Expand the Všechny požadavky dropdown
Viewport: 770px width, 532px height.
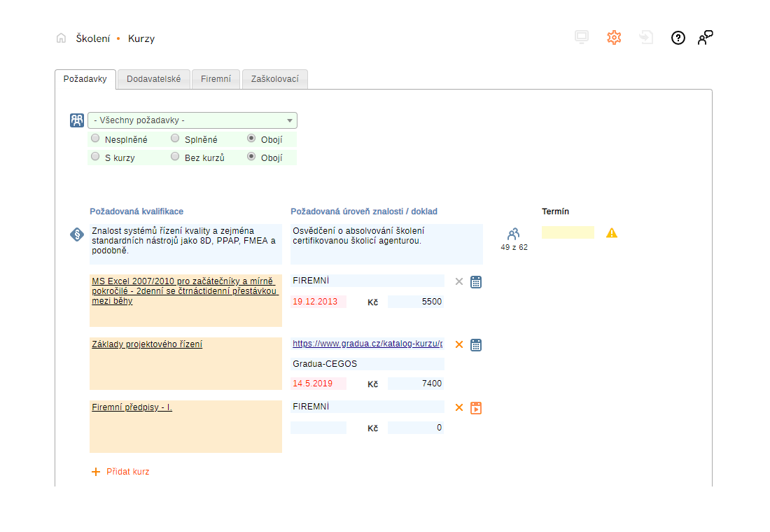click(x=192, y=120)
